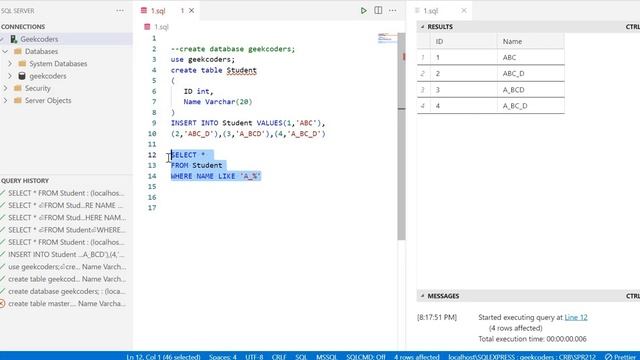Collapse the Databases folder
The width and height of the screenshot is (640, 360).
(x=5, y=51)
